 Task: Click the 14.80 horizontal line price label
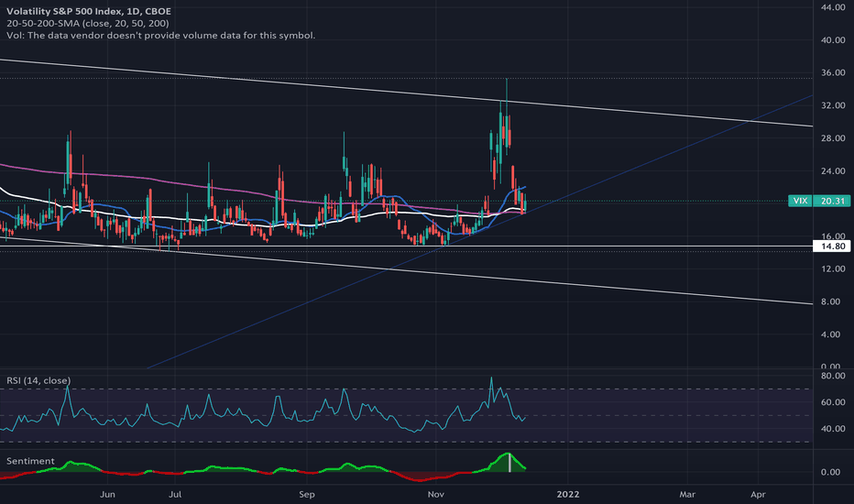(833, 247)
